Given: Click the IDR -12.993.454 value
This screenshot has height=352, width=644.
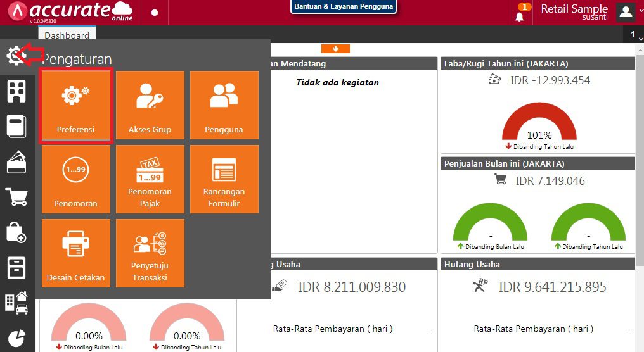Looking at the screenshot, I should coord(550,80).
